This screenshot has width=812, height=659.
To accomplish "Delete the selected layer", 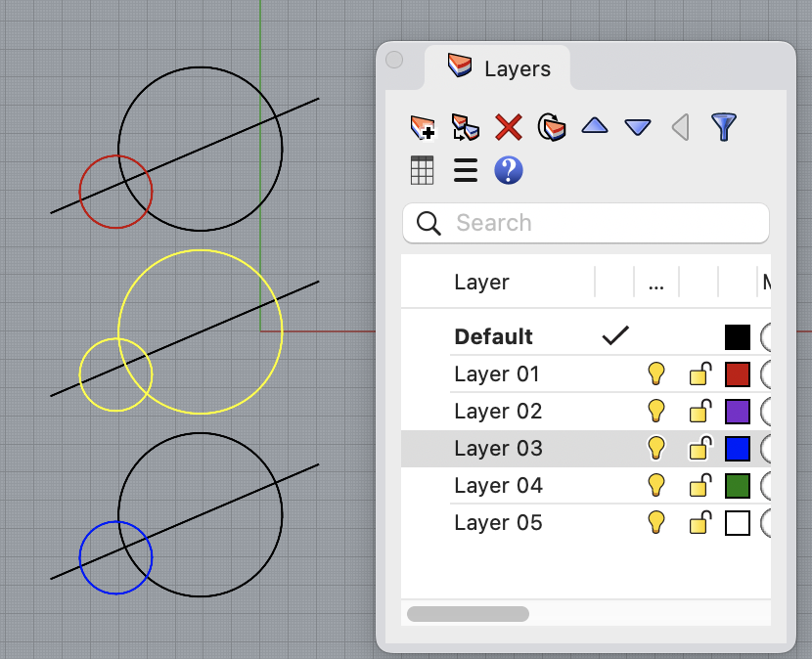I will 508,127.
